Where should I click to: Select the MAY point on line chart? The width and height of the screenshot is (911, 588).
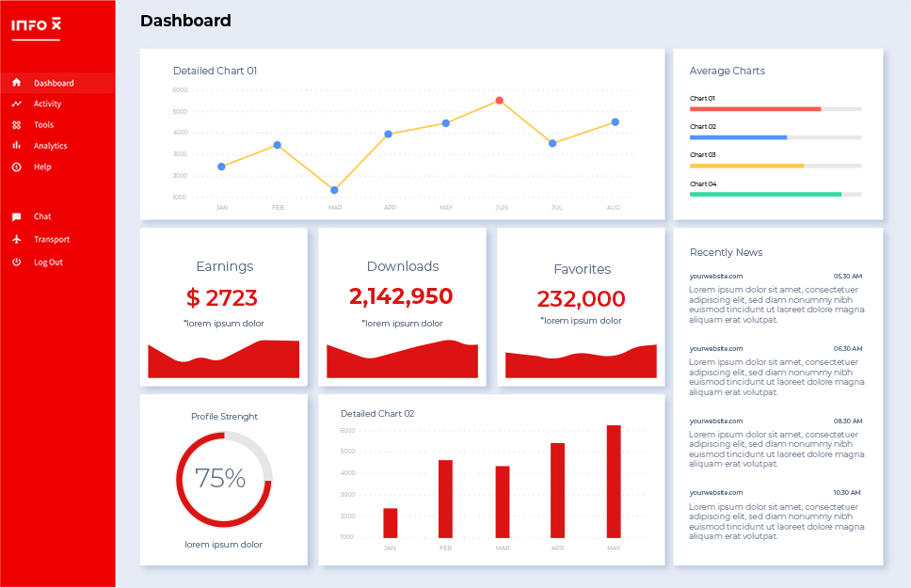click(x=446, y=123)
